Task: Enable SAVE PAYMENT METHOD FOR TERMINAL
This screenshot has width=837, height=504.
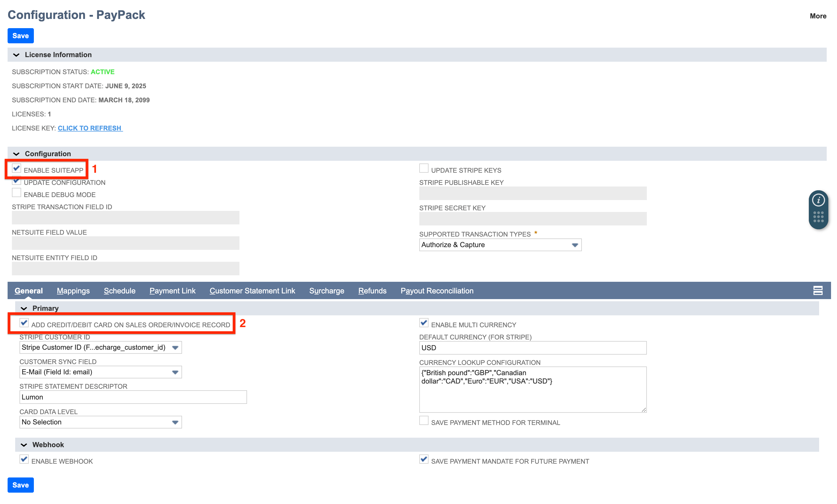Action: 424,421
